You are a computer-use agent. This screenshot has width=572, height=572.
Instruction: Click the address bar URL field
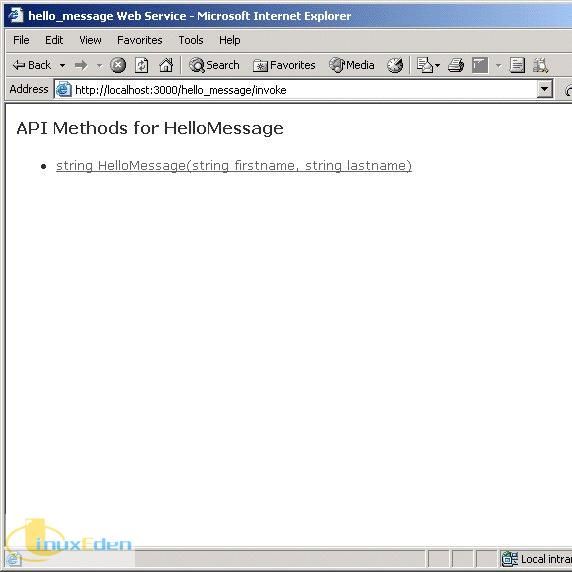point(304,90)
